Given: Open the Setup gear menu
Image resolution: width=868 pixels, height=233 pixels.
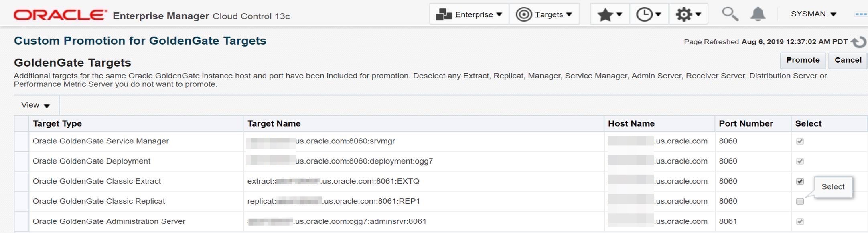Looking at the screenshot, I should click(x=688, y=14).
